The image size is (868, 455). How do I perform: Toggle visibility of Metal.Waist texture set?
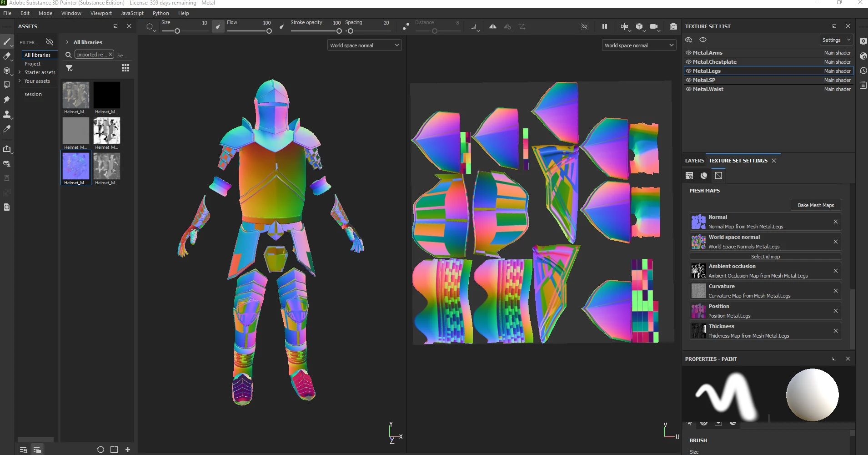pos(688,89)
